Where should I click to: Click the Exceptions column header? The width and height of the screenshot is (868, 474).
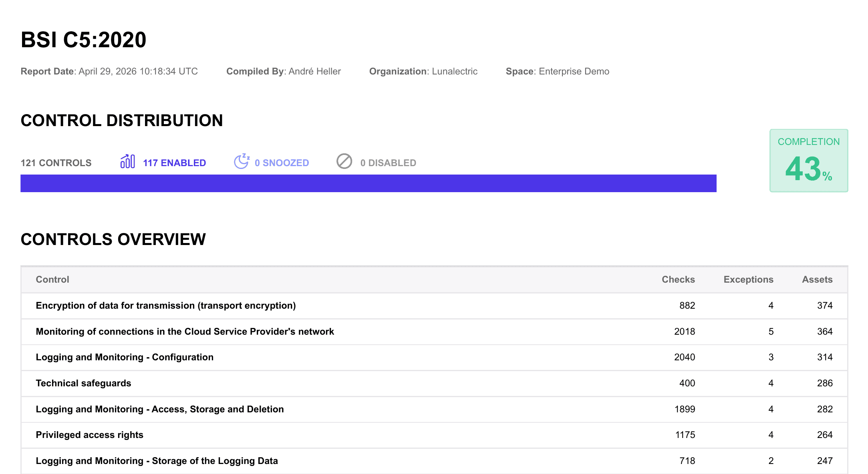point(748,279)
